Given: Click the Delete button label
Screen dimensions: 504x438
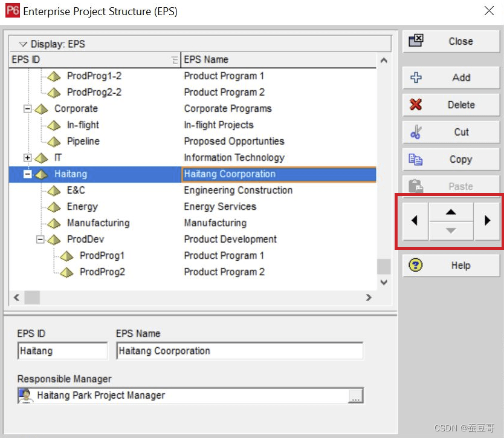Looking at the screenshot, I should [x=461, y=105].
